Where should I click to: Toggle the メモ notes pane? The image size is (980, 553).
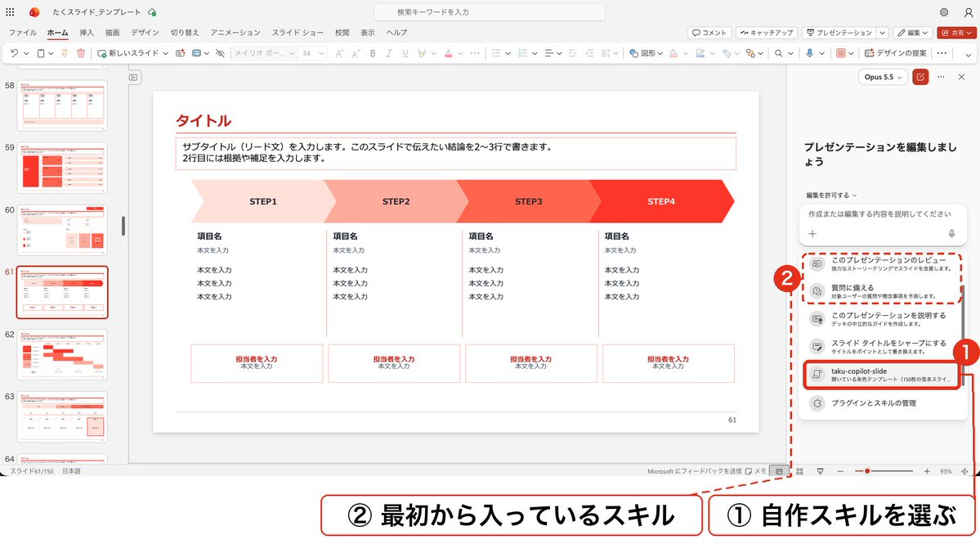click(x=755, y=471)
